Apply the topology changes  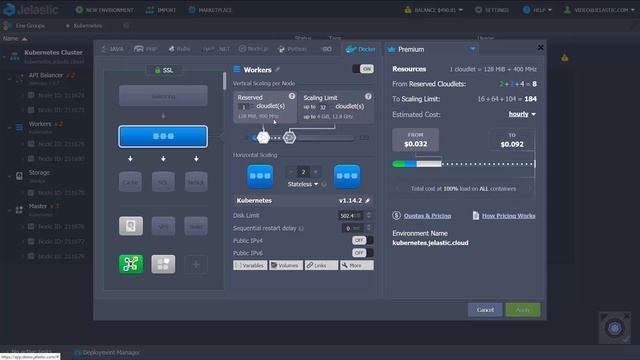tap(522, 310)
